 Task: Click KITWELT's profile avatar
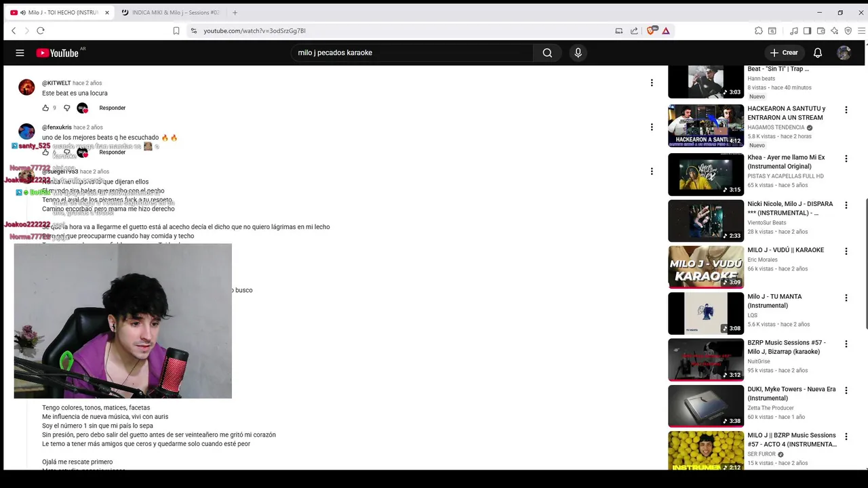pyautogui.click(x=26, y=87)
